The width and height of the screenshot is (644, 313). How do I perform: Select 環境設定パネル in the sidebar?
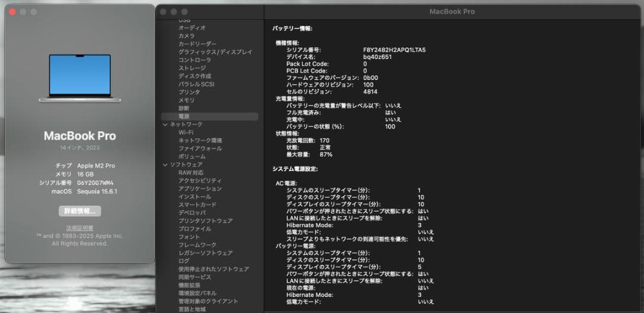(x=197, y=293)
